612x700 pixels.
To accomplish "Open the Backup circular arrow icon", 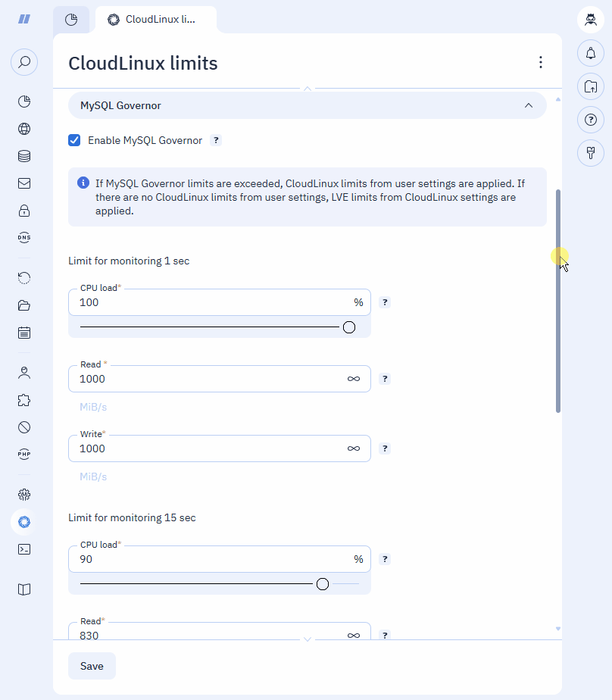I will 24,279.
